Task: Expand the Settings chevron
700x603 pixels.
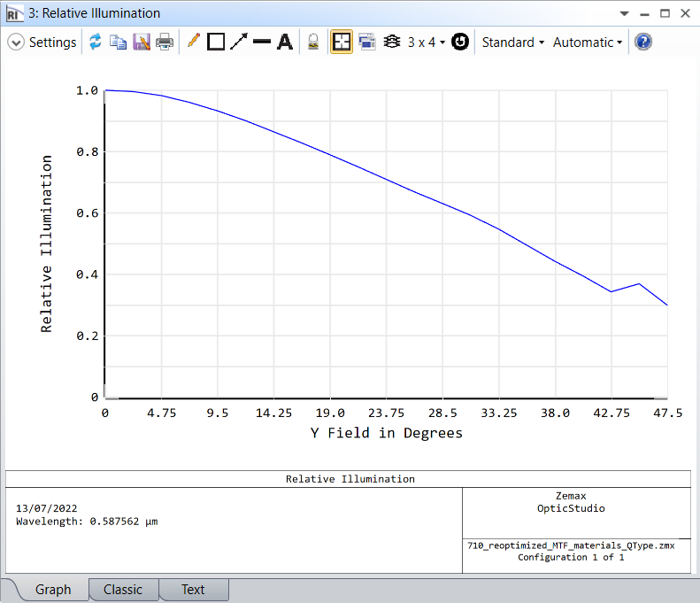Action: coord(15,43)
